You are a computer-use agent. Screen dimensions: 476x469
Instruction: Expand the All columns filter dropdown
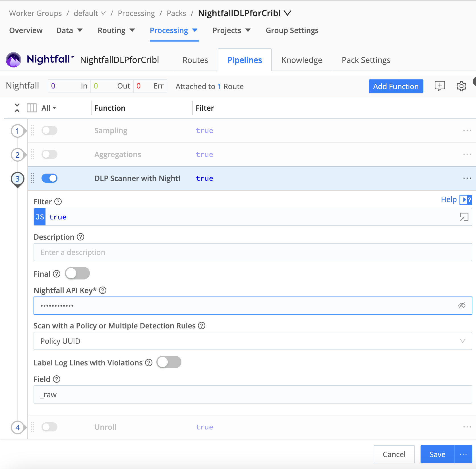point(49,108)
